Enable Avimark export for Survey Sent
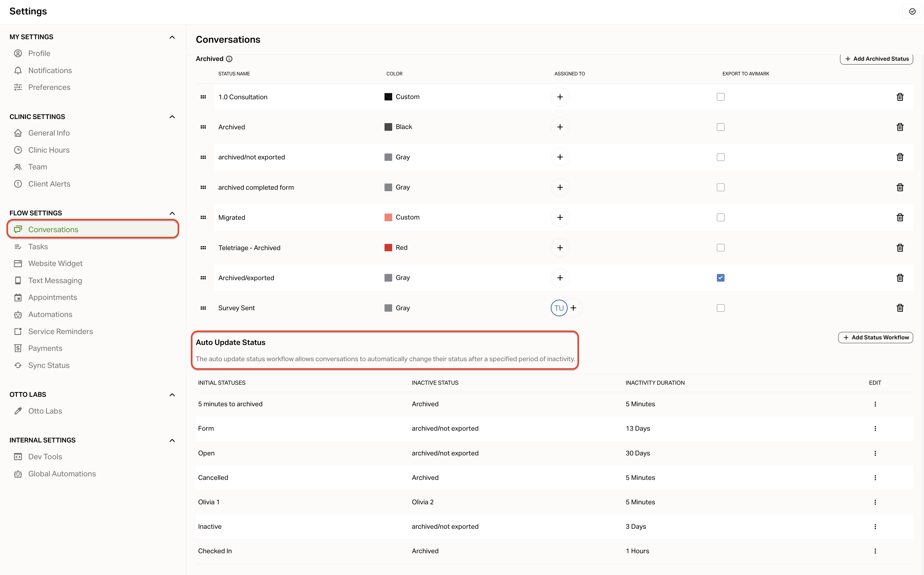 pos(720,308)
